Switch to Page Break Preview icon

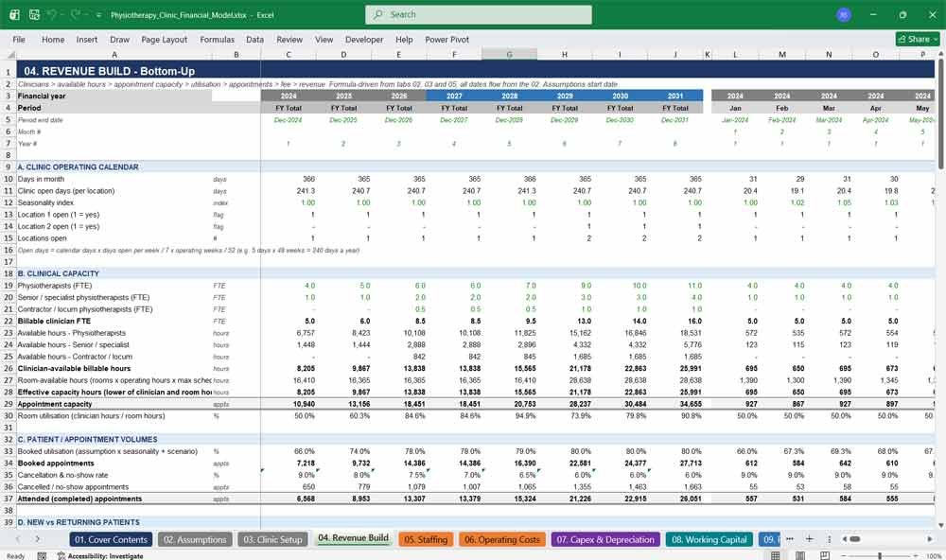(825, 556)
